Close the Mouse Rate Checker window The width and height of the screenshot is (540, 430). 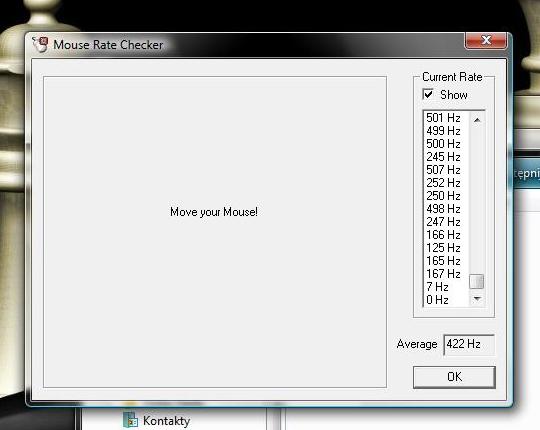(486, 40)
